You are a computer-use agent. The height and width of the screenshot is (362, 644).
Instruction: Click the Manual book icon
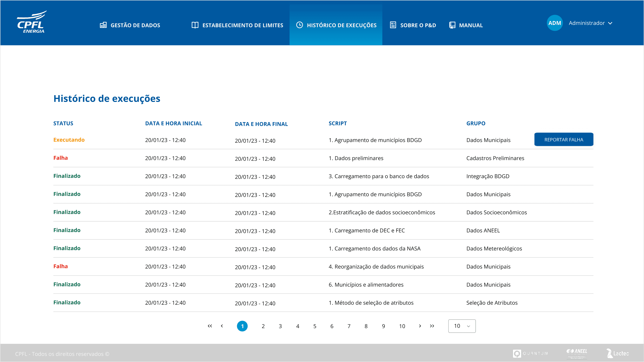click(452, 25)
